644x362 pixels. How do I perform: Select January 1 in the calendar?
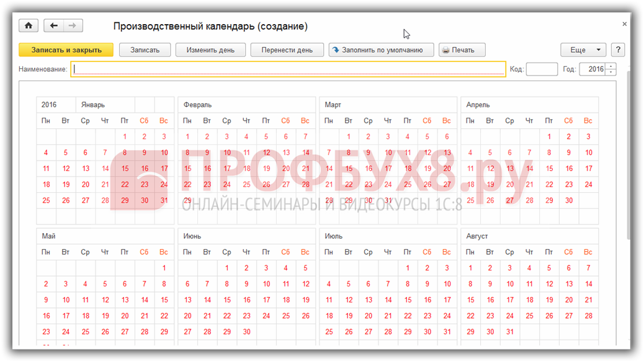[x=125, y=137]
